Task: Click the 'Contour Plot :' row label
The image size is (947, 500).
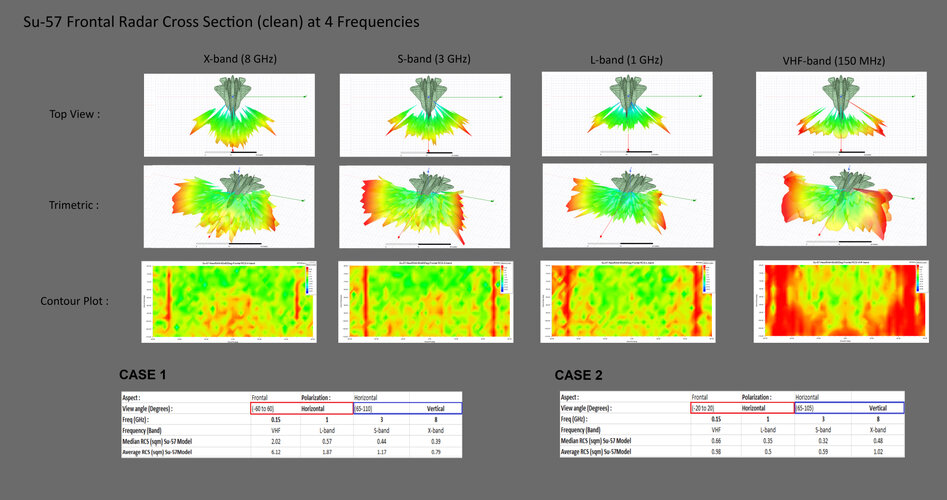Action: 74,301
